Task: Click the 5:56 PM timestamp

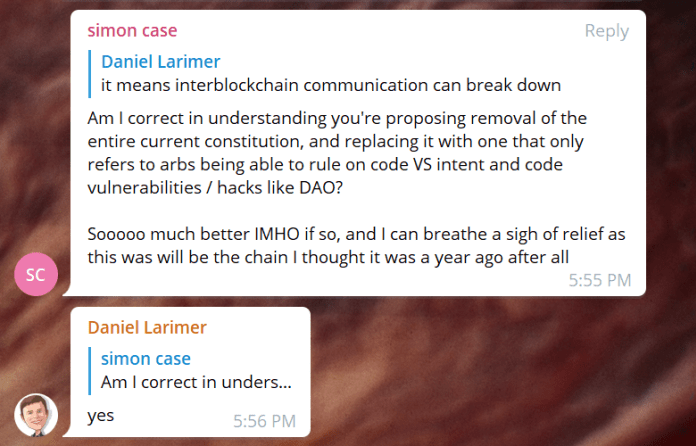Action: (264, 421)
